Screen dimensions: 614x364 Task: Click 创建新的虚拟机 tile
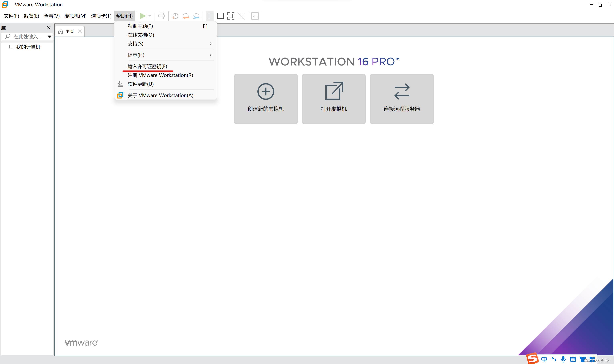pos(266,99)
